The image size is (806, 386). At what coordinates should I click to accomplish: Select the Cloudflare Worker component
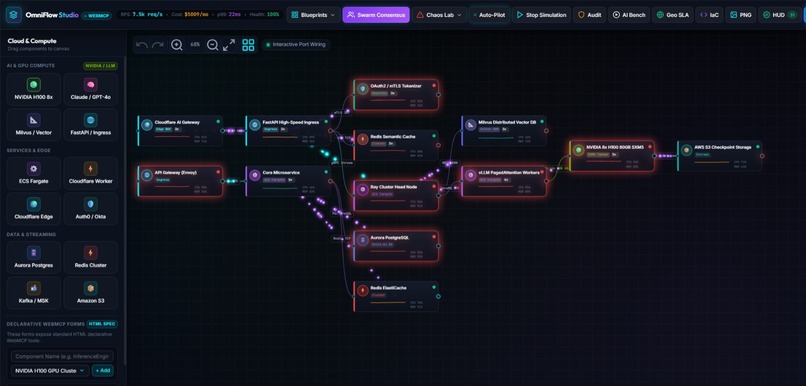click(90, 173)
